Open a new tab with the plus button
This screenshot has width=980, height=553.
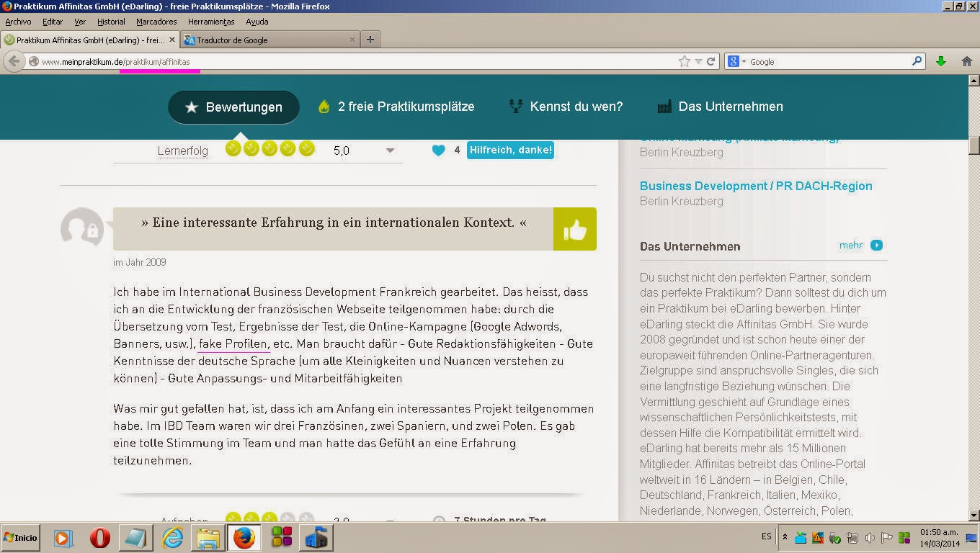pos(370,40)
